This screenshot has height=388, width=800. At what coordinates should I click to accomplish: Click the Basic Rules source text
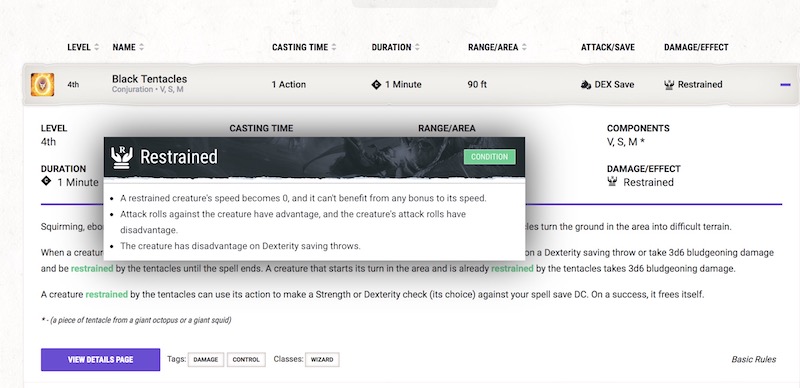754,360
